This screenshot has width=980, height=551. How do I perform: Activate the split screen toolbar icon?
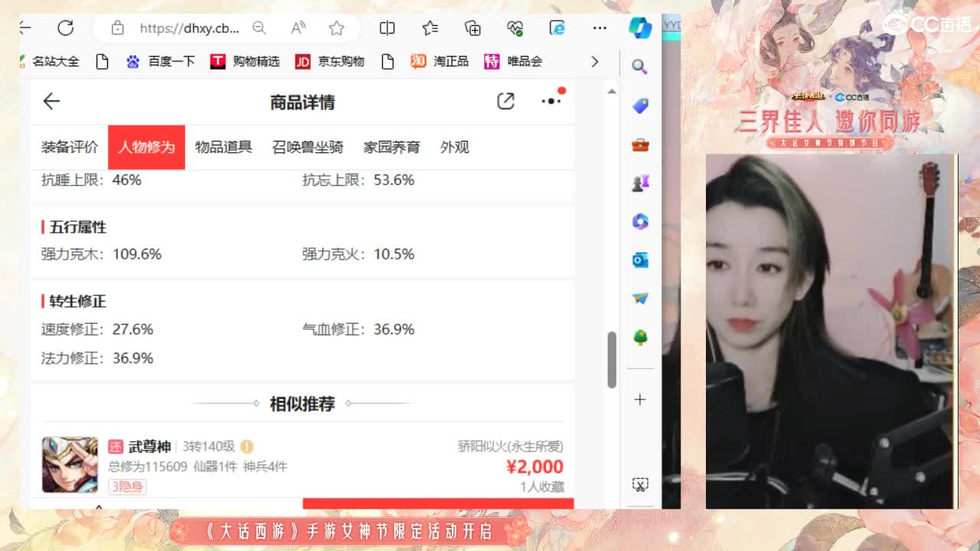(387, 28)
